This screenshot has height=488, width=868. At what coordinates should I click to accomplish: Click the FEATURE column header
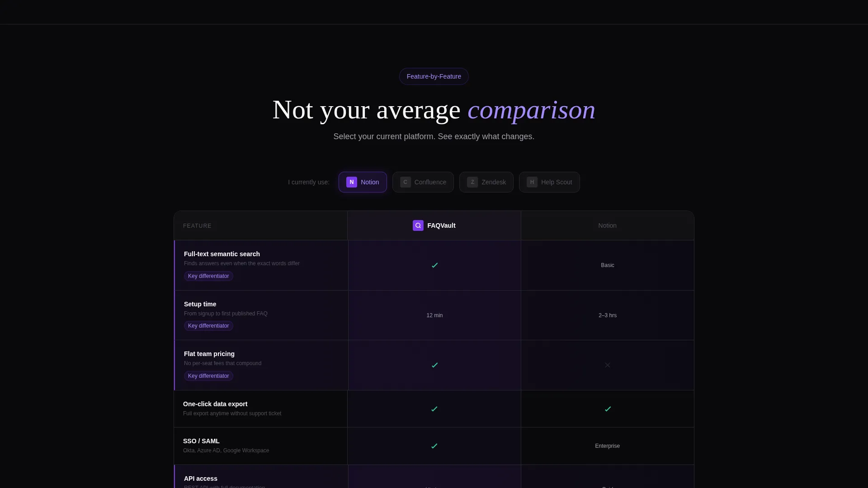(x=197, y=226)
